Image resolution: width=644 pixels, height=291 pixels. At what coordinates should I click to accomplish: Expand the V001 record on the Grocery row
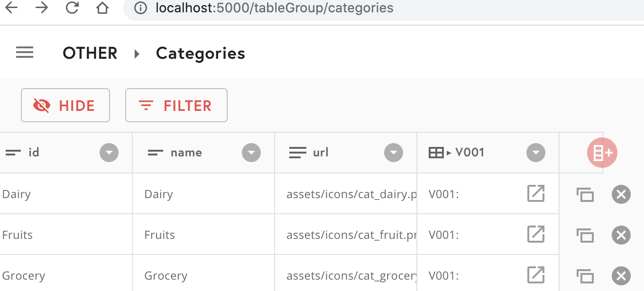coord(535,274)
